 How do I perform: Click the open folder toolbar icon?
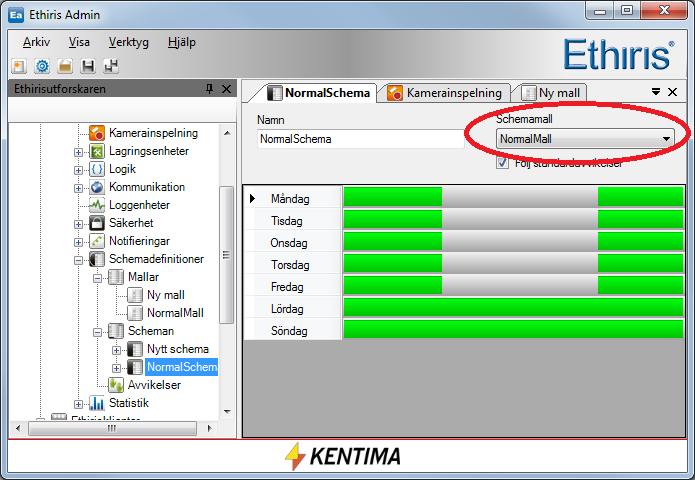pos(65,66)
